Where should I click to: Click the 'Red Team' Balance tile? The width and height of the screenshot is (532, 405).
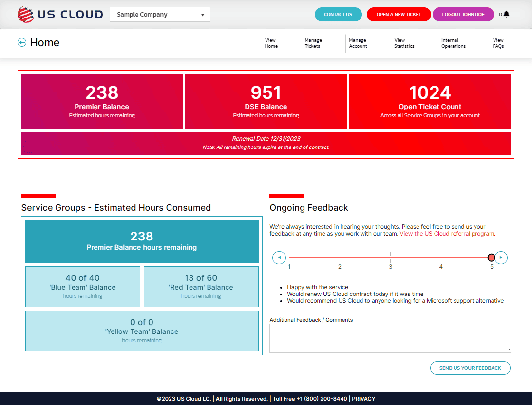point(201,287)
